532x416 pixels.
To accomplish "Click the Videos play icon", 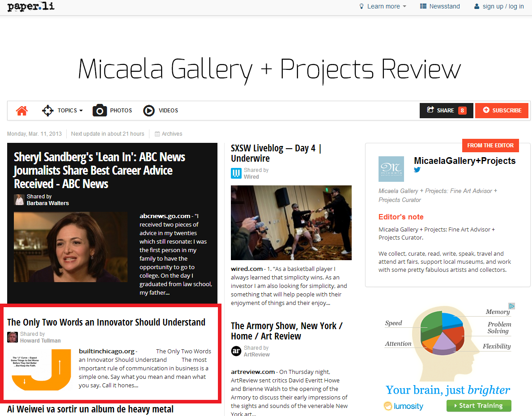I will [x=149, y=111].
